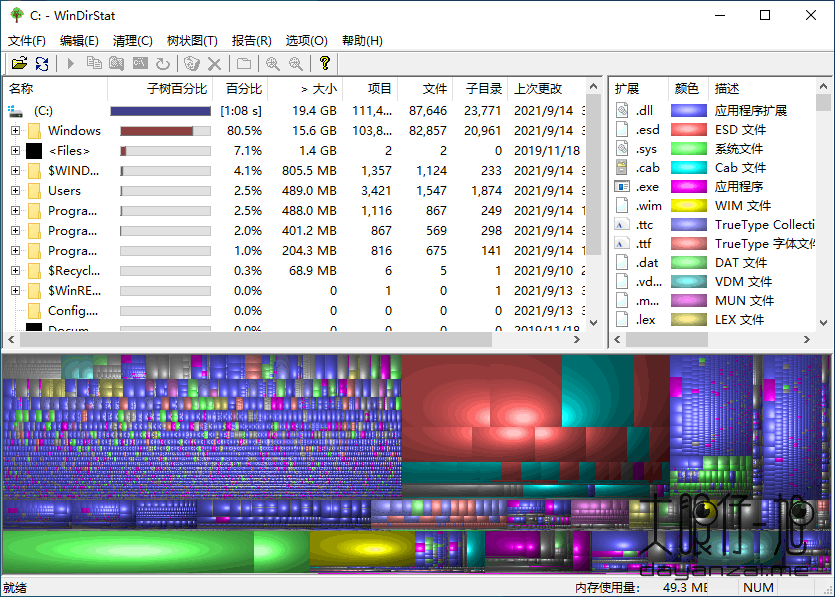Viewport: 835px width, 597px height.
Task: Click the 就绪 status bar text
Action: click(x=14, y=587)
